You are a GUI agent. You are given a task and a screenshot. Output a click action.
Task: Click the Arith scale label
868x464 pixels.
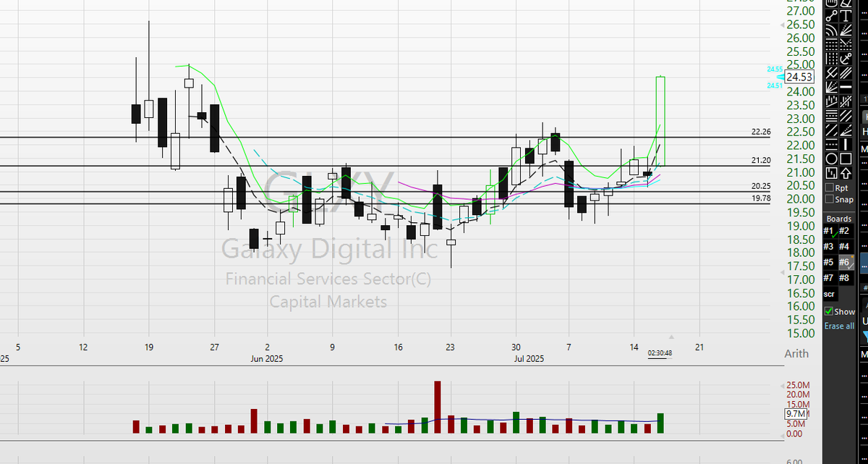(796, 354)
